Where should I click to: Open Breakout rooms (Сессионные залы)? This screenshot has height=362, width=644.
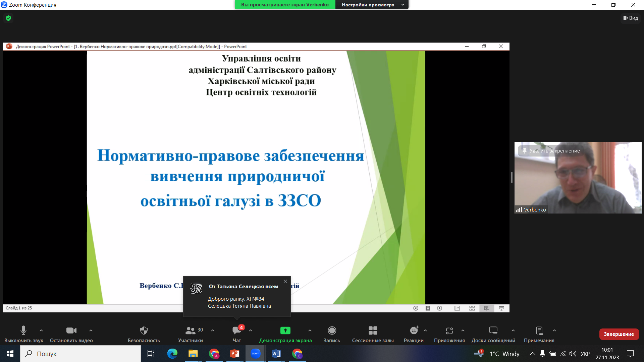(373, 331)
